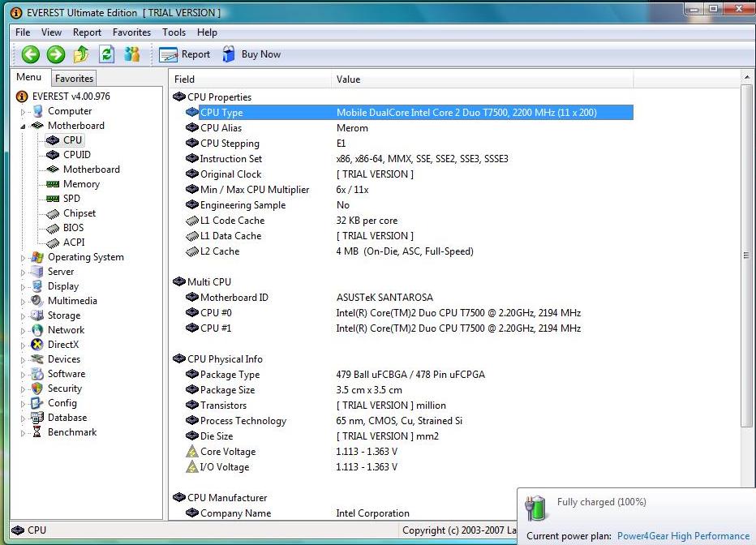Click the DirectX icon in tree

(37, 345)
